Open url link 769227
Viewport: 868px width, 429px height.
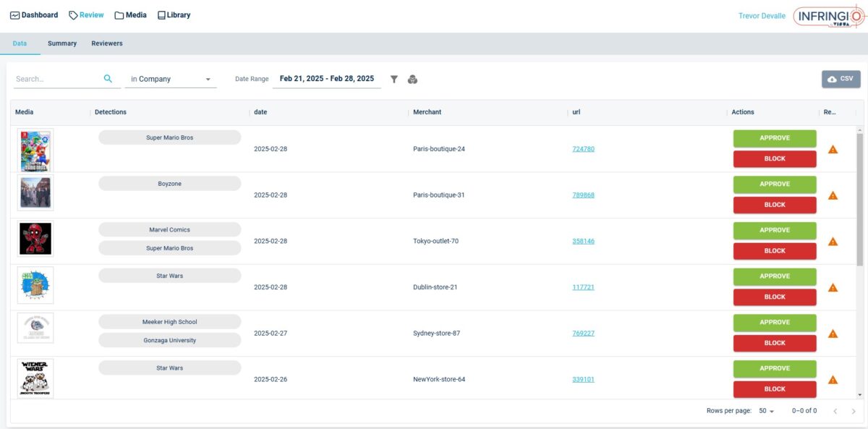click(x=583, y=334)
